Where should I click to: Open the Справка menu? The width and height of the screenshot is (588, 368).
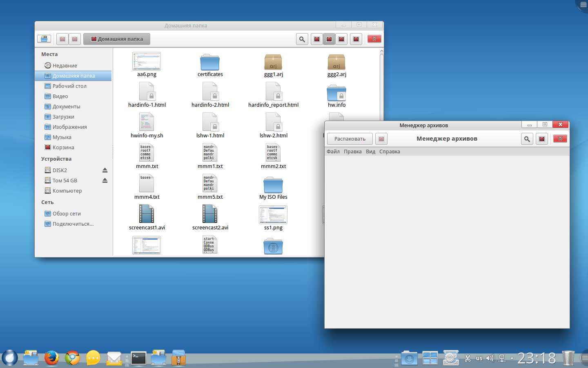(x=390, y=152)
